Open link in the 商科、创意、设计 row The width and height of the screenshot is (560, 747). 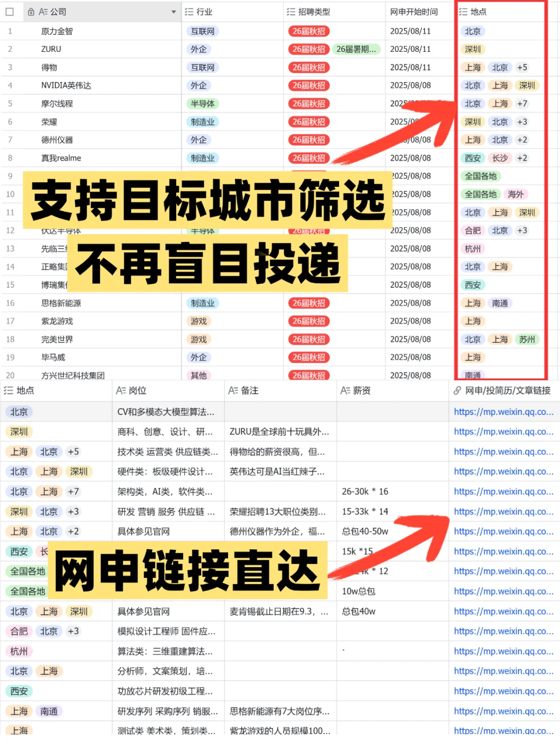[x=504, y=432]
